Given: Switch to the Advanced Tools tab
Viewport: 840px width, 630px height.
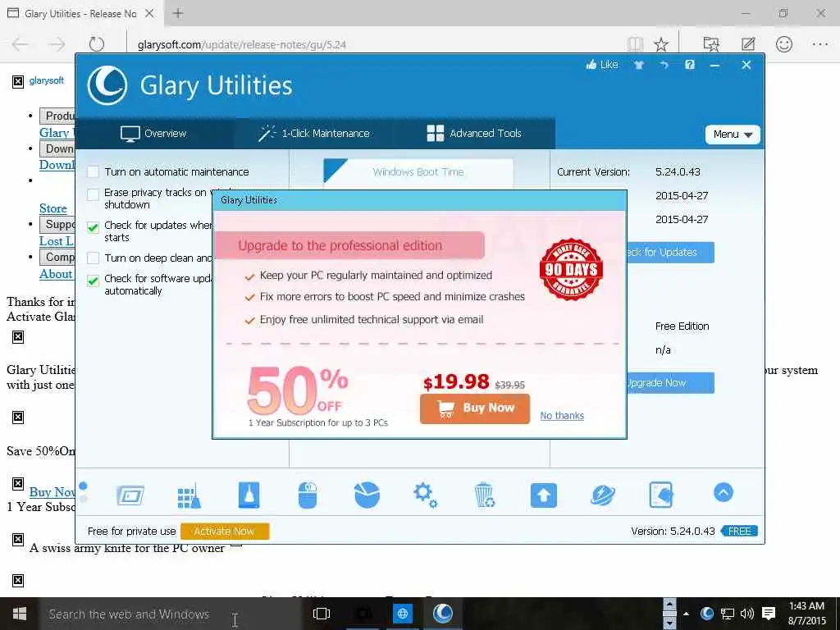Looking at the screenshot, I should 474,134.
